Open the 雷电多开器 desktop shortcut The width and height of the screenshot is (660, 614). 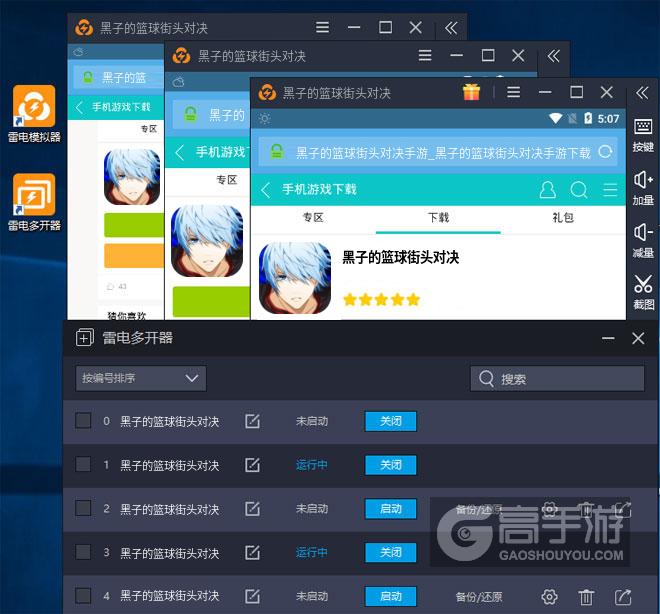pos(34,202)
